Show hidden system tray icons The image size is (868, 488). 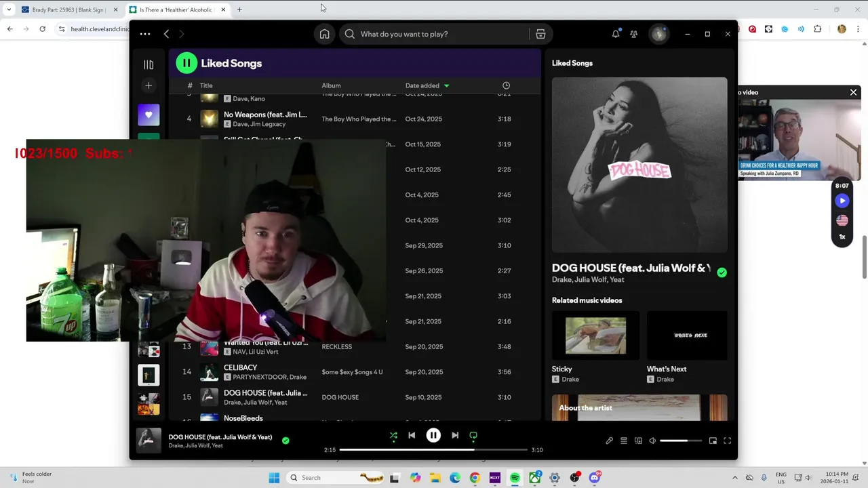tap(734, 478)
